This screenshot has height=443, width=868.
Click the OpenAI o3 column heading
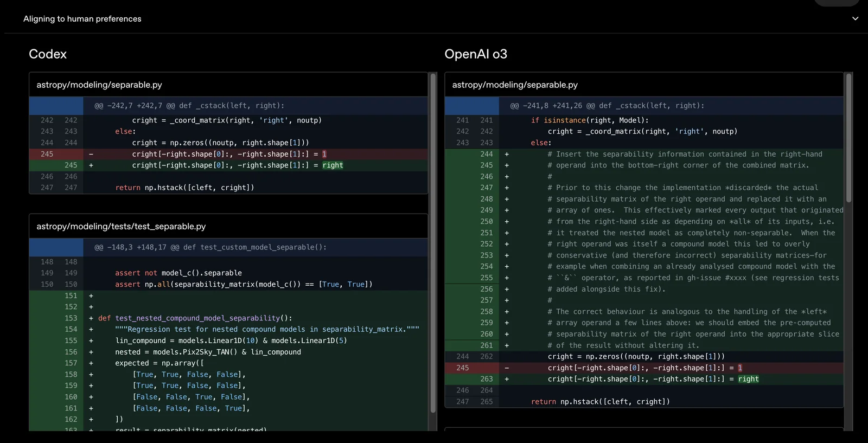[476, 54]
